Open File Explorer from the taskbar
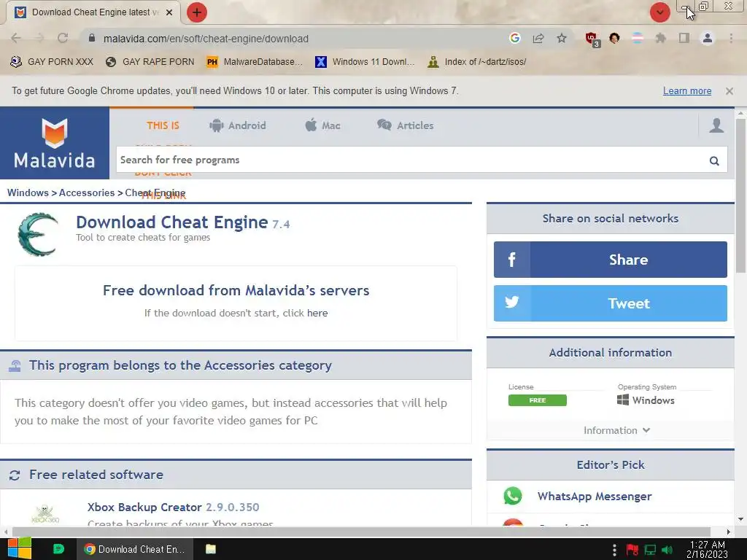This screenshot has height=560, width=747. click(211, 549)
